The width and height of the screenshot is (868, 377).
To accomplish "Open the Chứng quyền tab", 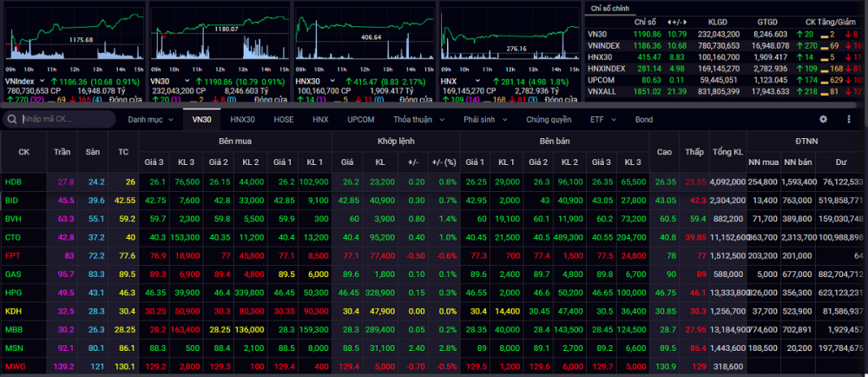I will point(549,119).
